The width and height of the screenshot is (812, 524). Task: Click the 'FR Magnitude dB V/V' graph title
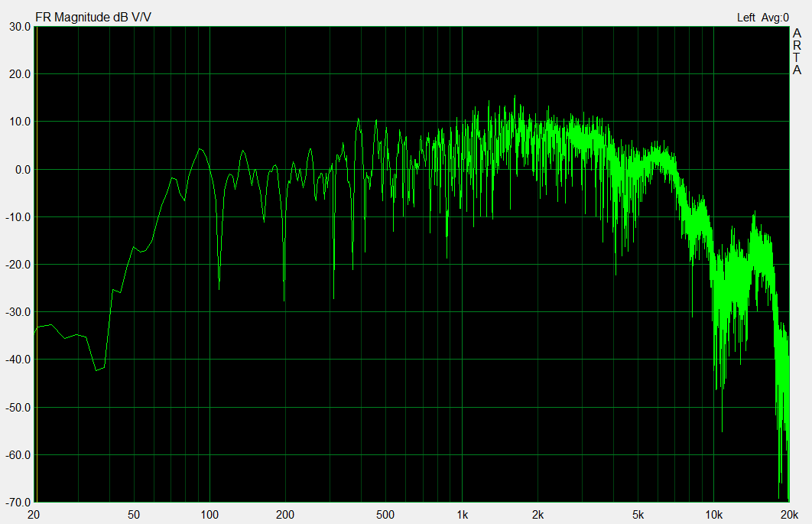click(93, 17)
